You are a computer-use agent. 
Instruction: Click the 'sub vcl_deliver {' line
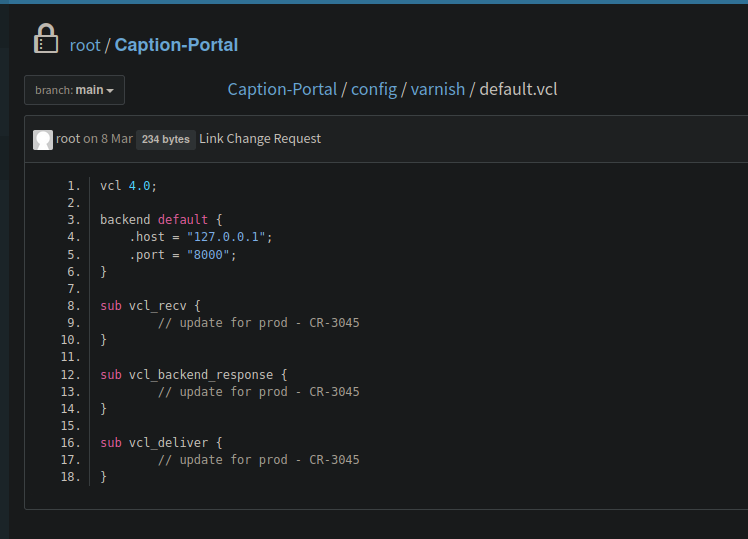161,443
